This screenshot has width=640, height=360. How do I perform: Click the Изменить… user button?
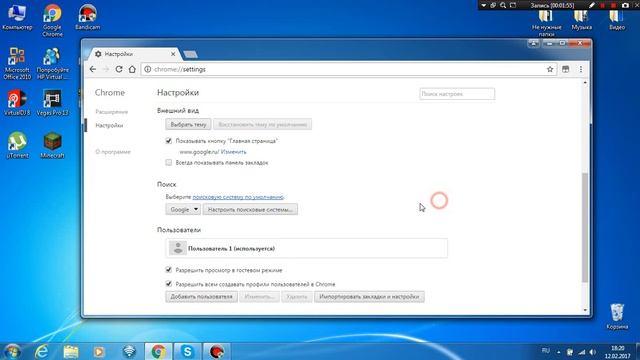click(x=259, y=297)
